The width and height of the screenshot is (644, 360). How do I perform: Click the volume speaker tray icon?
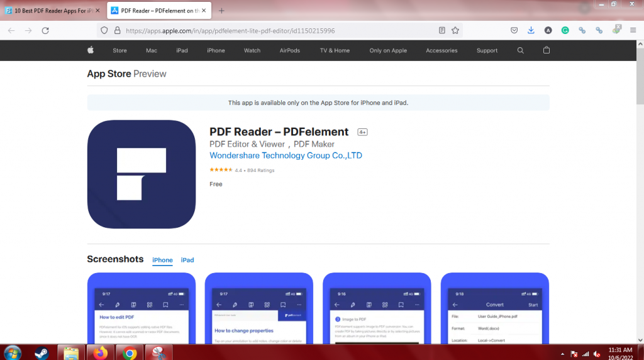tap(597, 354)
